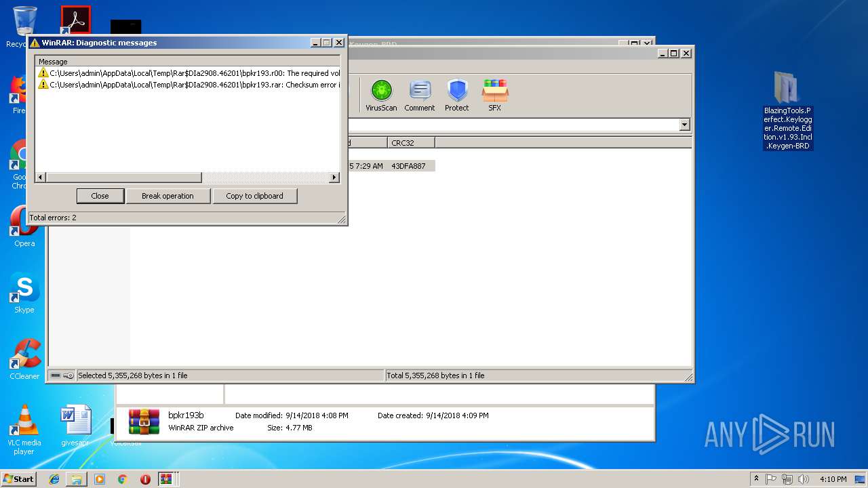
Task: Open Opera from the taskbar
Action: pyautogui.click(x=145, y=479)
